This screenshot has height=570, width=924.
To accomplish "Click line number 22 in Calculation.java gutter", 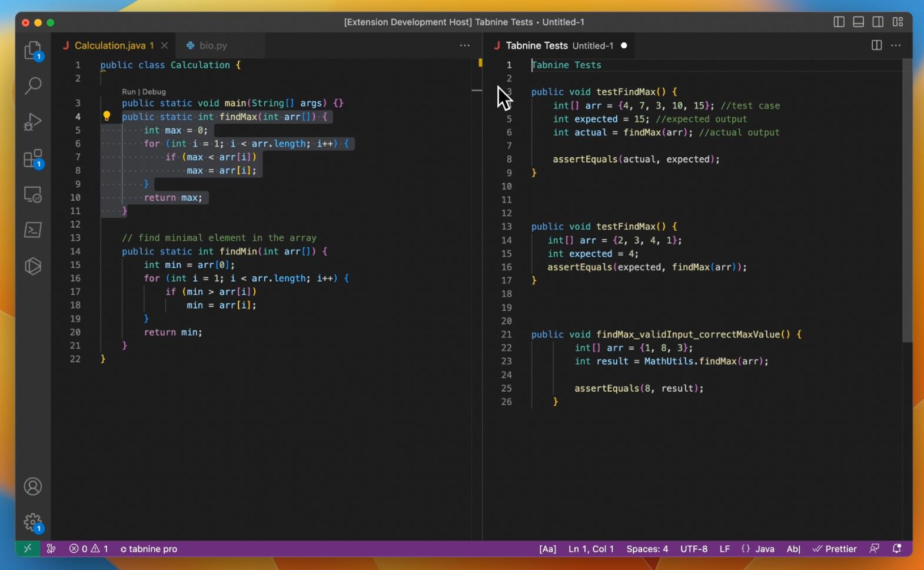I will (x=75, y=359).
